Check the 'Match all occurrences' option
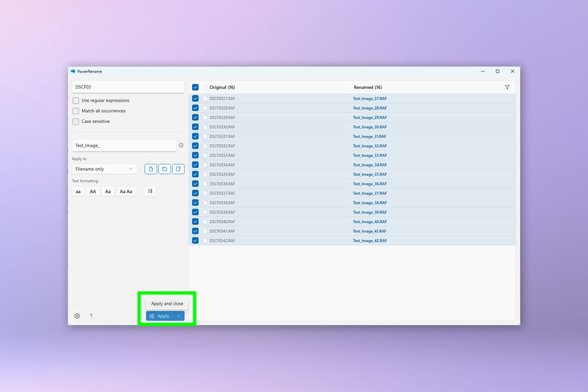The height and width of the screenshot is (392, 588). tap(76, 111)
